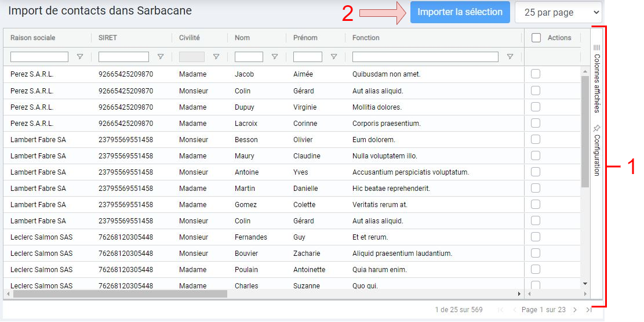Screen dimensions: 644x322
Task: Go to next page arrow in pagination
Action: (x=575, y=310)
